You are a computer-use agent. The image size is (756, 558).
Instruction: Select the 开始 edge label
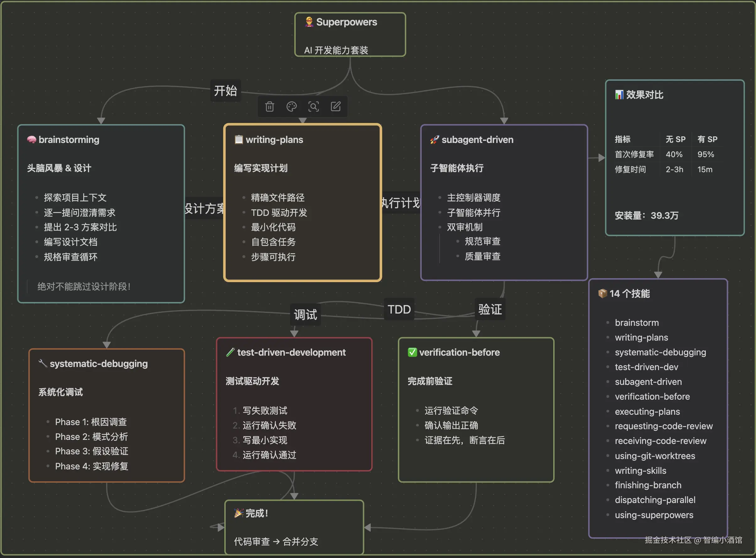point(225,90)
